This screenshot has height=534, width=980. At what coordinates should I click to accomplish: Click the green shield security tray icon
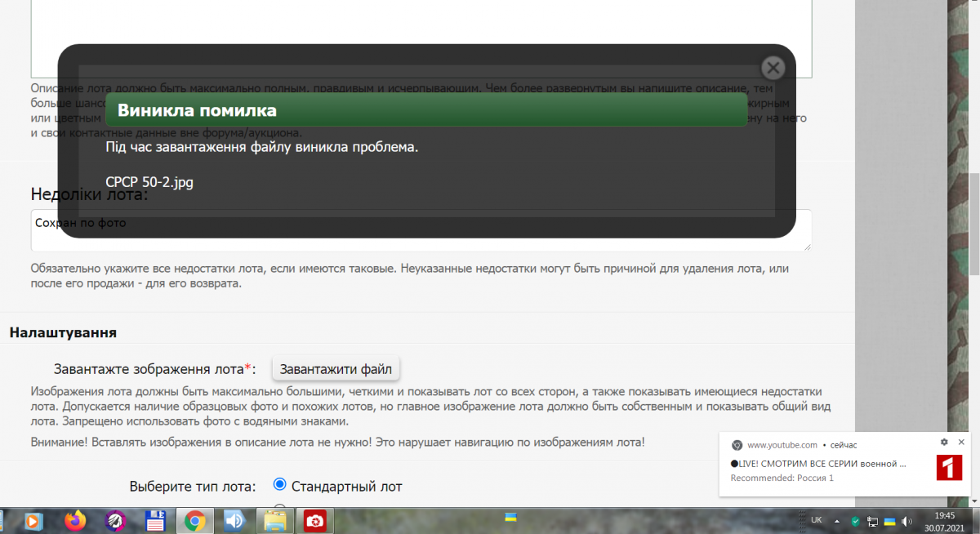click(x=855, y=521)
